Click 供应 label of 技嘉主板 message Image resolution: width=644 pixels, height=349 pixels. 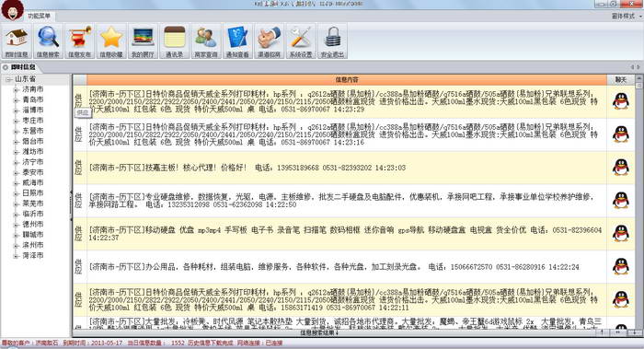click(79, 168)
